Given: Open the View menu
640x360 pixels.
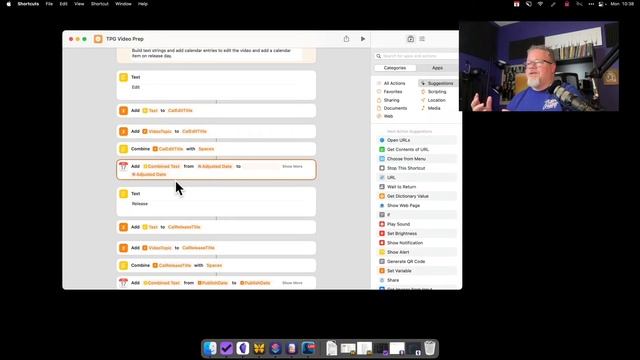Looking at the screenshot, I should click(x=79, y=4).
